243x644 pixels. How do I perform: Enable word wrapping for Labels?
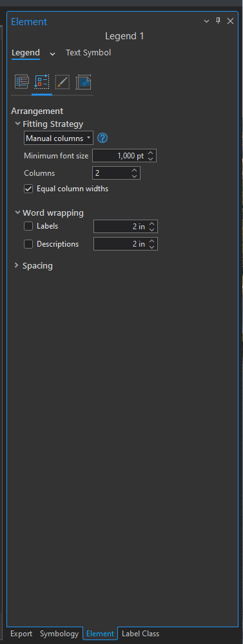point(28,226)
